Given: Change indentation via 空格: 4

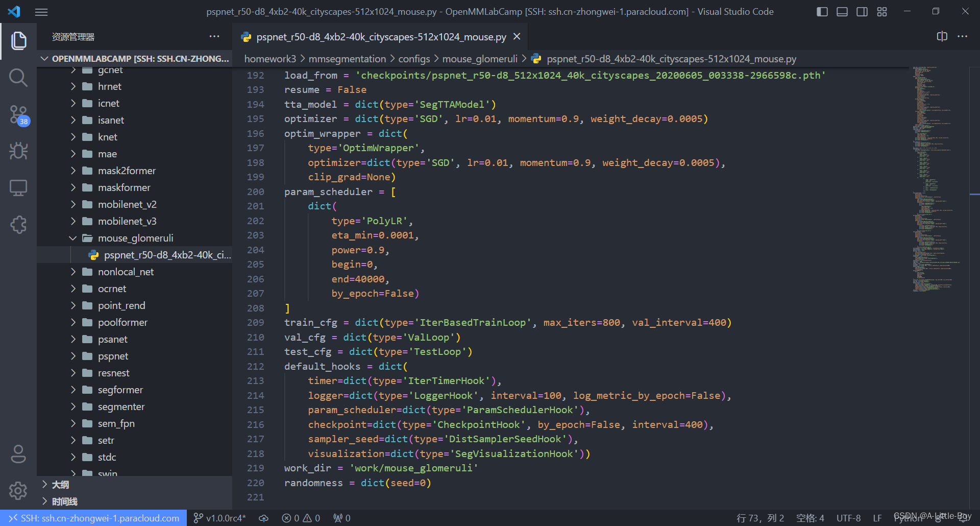Looking at the screenshot, I should point(810,518).
